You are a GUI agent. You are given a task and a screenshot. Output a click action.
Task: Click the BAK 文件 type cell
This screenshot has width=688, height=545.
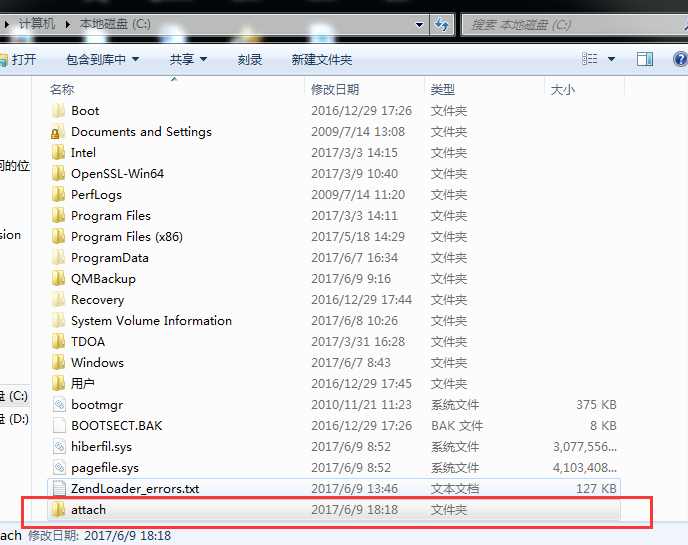[x=457, y=426]
